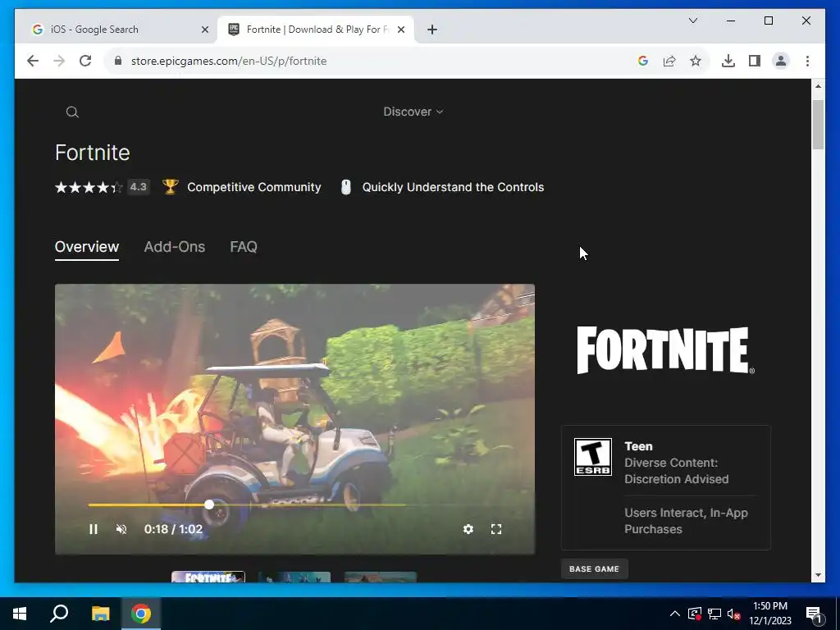The image size is (840, 630).
Task: Open the FAQ tab
Action: pyautogui.click(x=244, y=246)
